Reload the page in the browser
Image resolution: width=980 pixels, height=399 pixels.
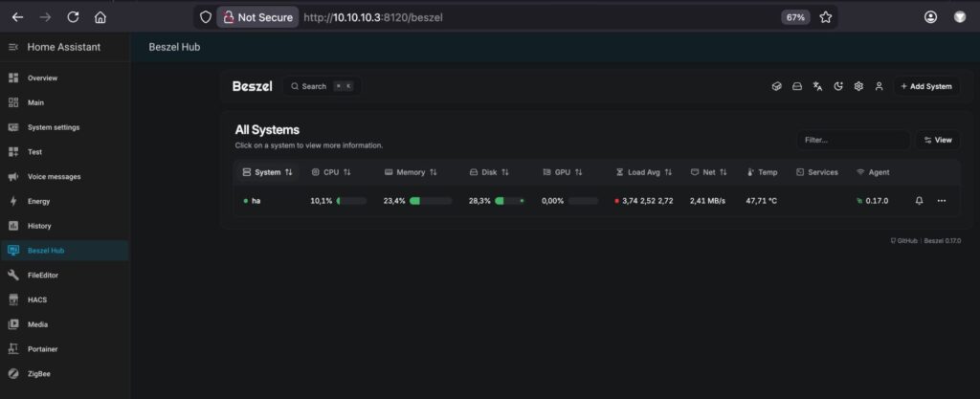(73, 17)
